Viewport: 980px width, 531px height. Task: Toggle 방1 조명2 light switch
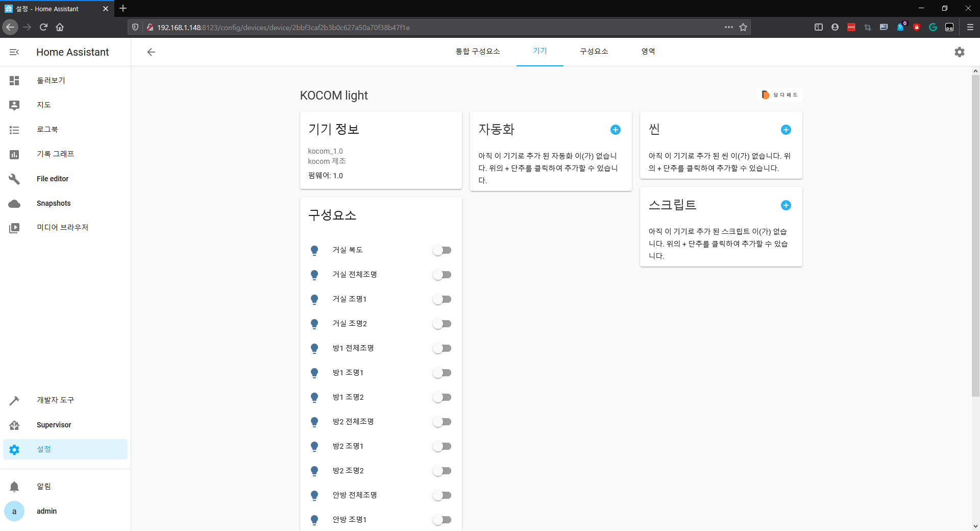click(442, 397)
